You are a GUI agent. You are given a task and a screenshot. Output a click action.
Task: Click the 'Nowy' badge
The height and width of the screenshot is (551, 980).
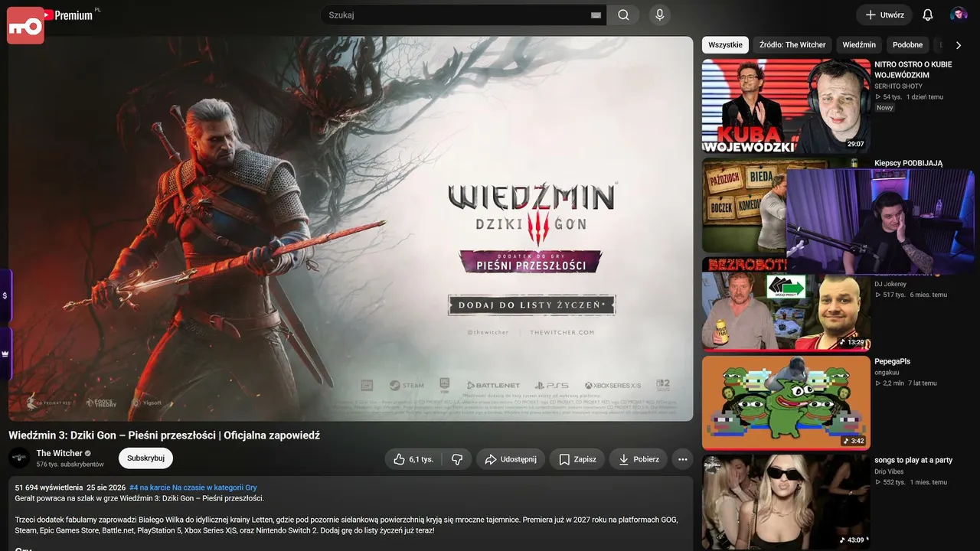(885, 108)
